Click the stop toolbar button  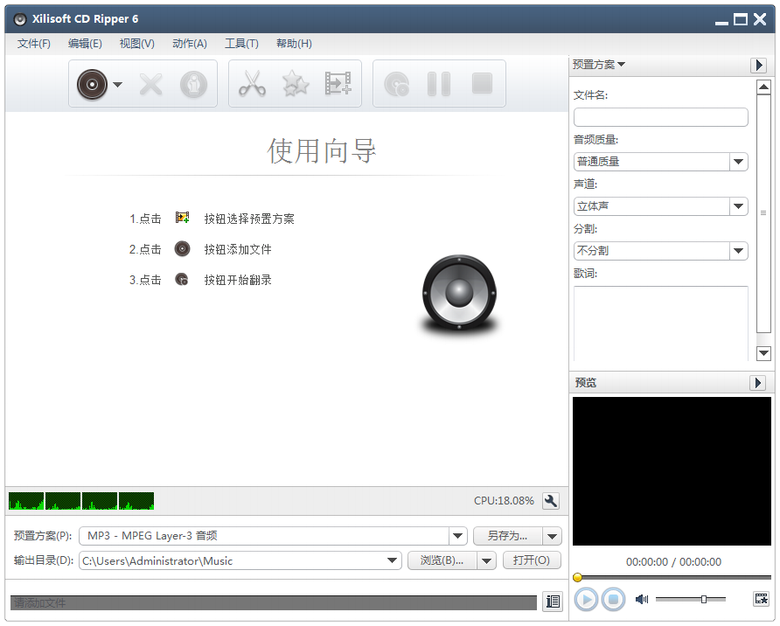click(482, 83)
